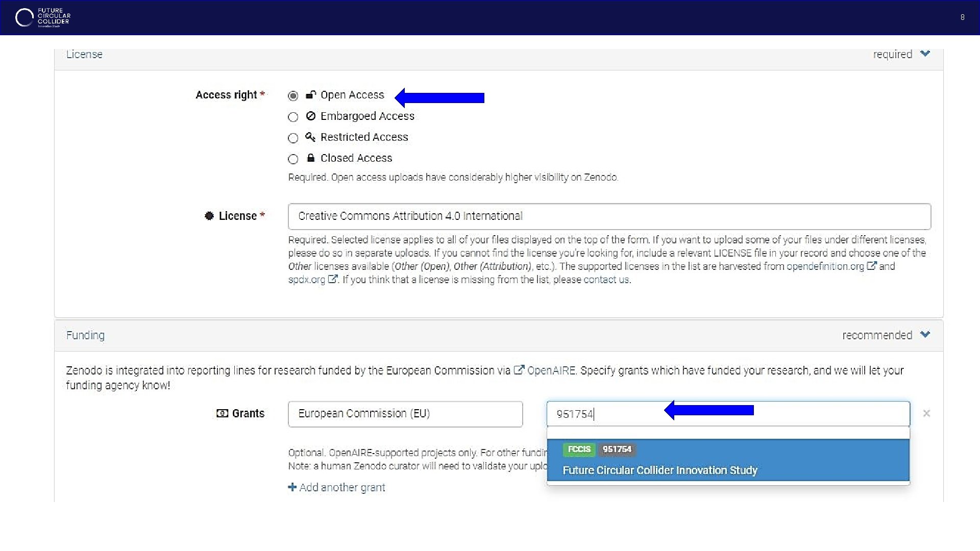Choose the Restricted Access radio option
This screenshot has width=980, height=551.
coord(293,138)
